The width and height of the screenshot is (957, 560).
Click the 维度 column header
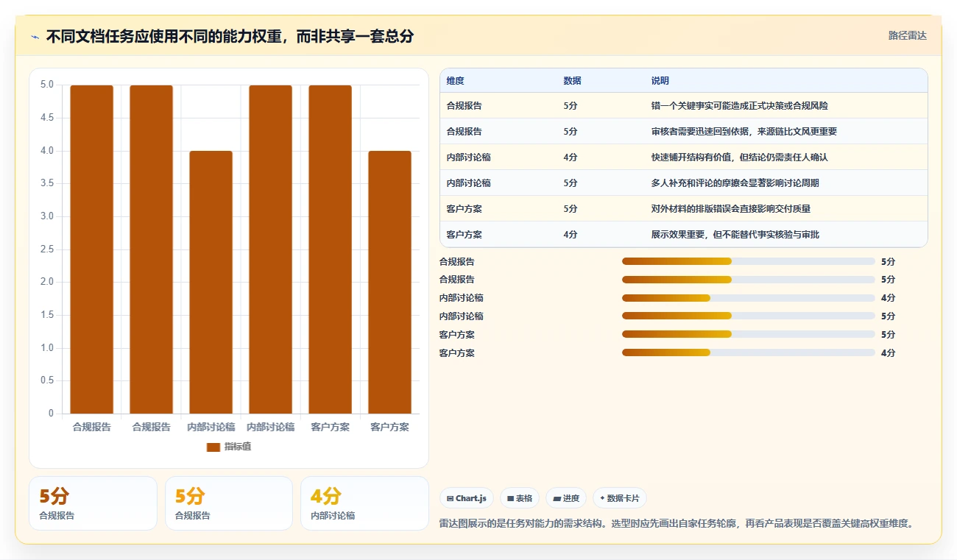456,81
